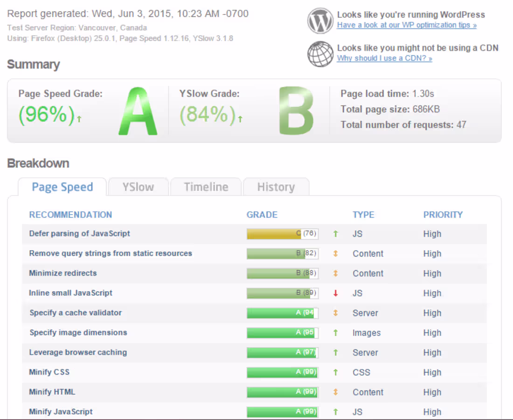Click orange arrow in Minimize redirects row

(x=335, y=273)
